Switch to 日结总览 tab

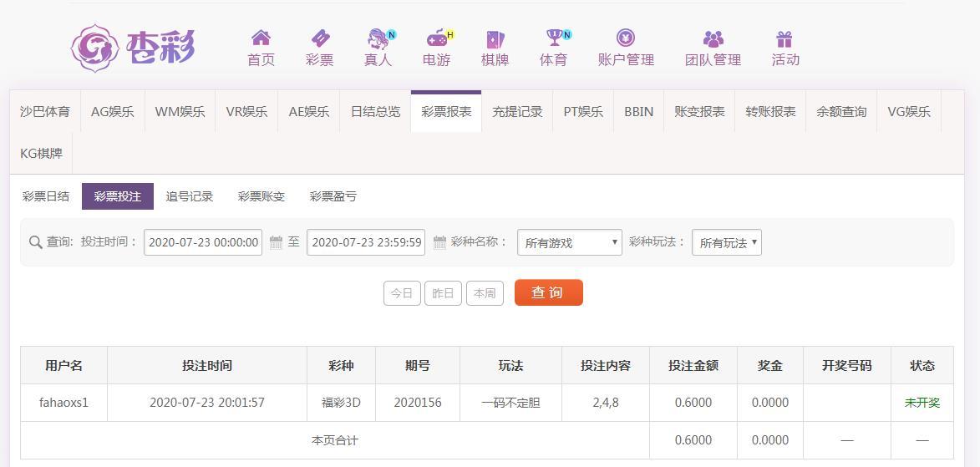(375, 112)
